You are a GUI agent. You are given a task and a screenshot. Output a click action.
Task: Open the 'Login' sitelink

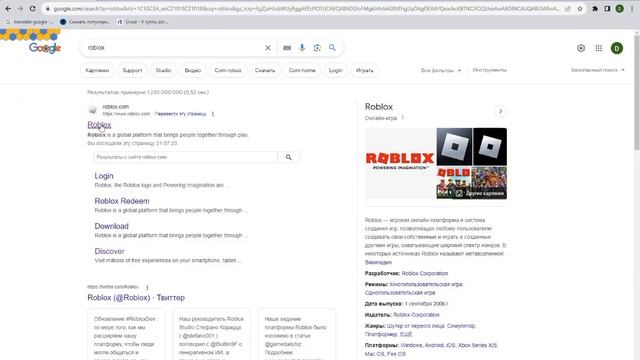coord(104,176)
